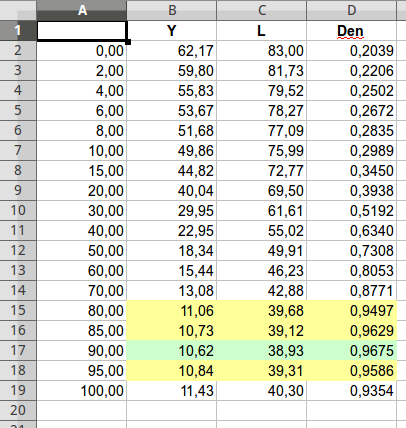Select cell containing 100,00
Viewport: 406px width, 428px height.
(x=82, y=390)
